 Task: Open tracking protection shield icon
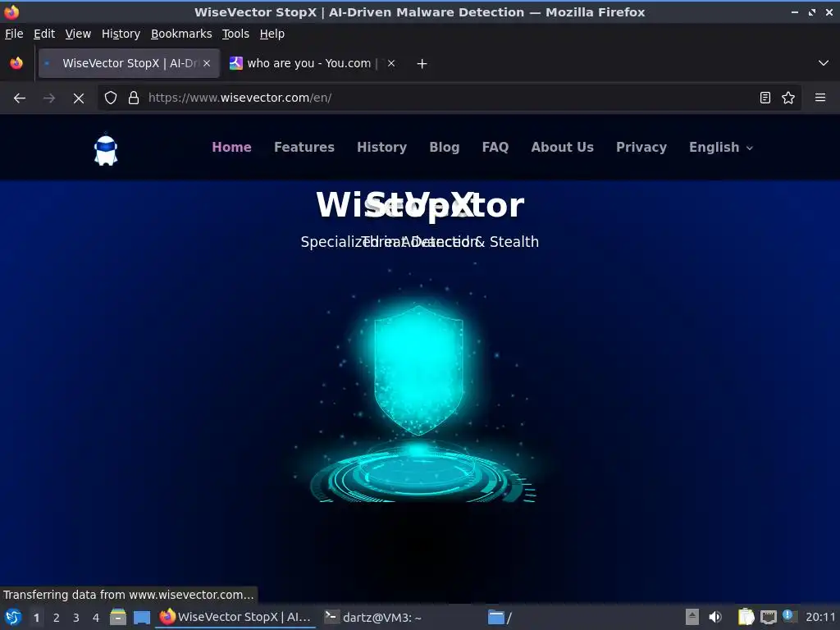click(111, 98)
